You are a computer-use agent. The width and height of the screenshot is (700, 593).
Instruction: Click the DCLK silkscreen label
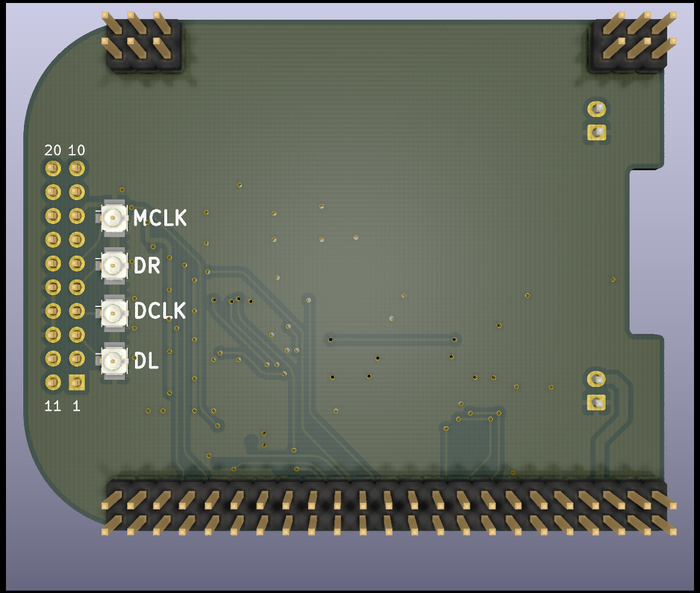[160, 311]
